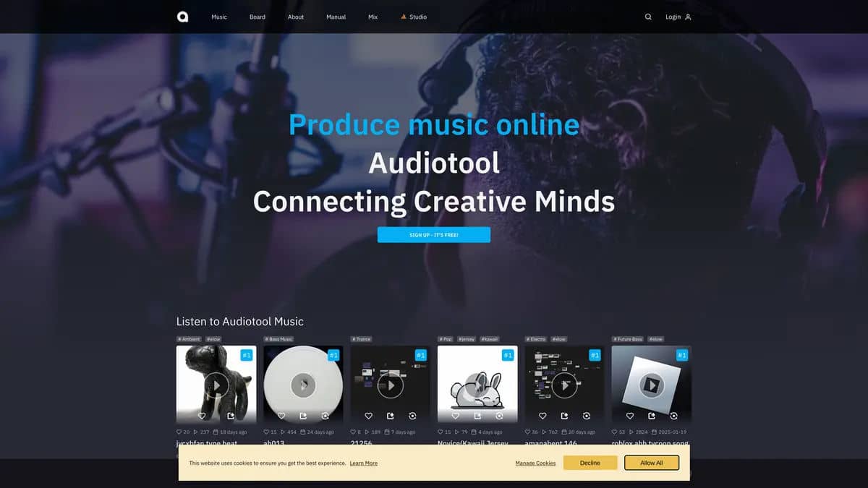Image resolution: width=868 pixels, height=488 pixels.
Task: Click the Sign Up - It's Free button
Action: (x=434, y=235)
